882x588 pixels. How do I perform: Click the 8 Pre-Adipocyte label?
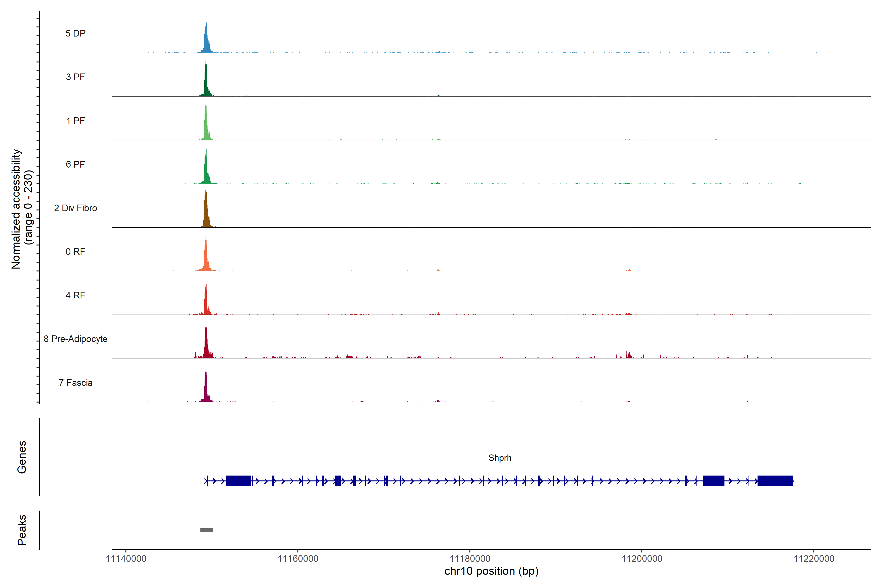pos(75,339)
